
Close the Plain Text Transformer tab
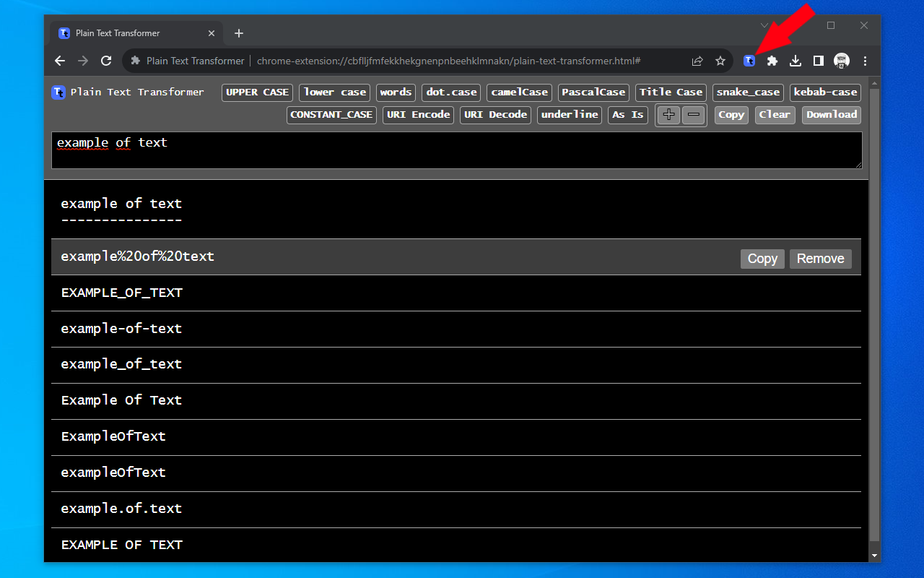[212, 33]
